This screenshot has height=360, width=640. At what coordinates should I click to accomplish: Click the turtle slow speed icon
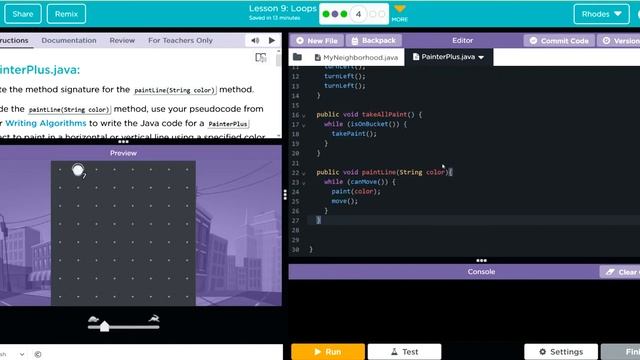coord(93,319)
